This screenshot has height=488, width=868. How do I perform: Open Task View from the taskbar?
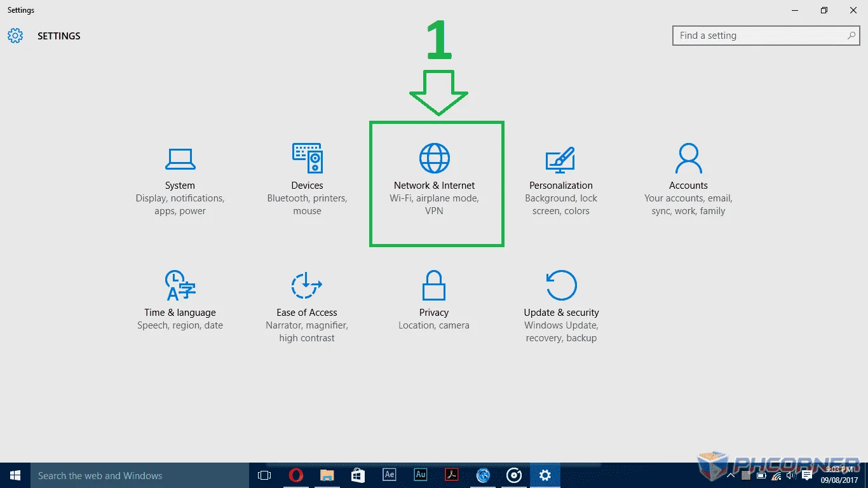(264, 475)
